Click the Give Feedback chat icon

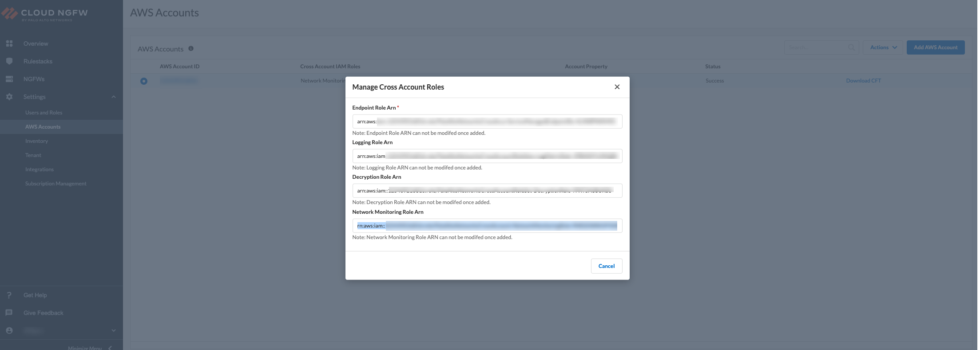(9, 313)
